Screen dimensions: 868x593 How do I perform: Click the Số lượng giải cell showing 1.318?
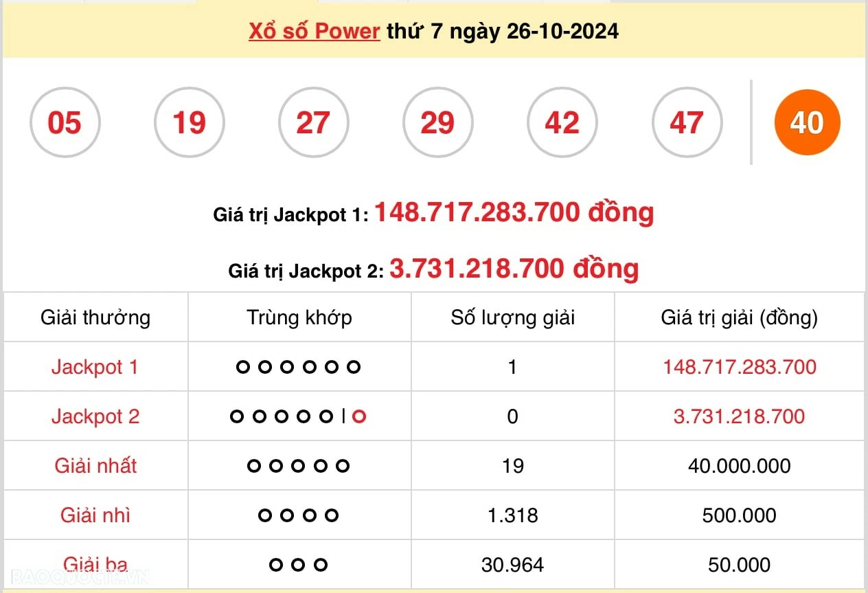click(512, 515)
